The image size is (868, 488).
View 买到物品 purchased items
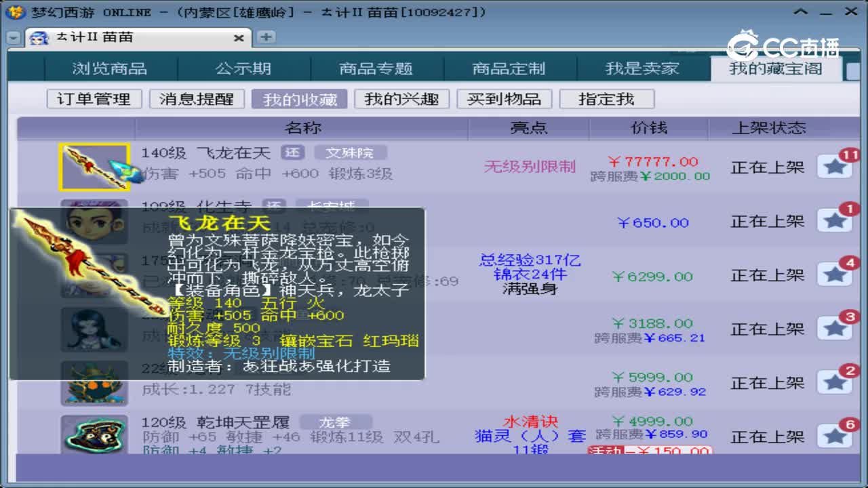tap(504, 99)
